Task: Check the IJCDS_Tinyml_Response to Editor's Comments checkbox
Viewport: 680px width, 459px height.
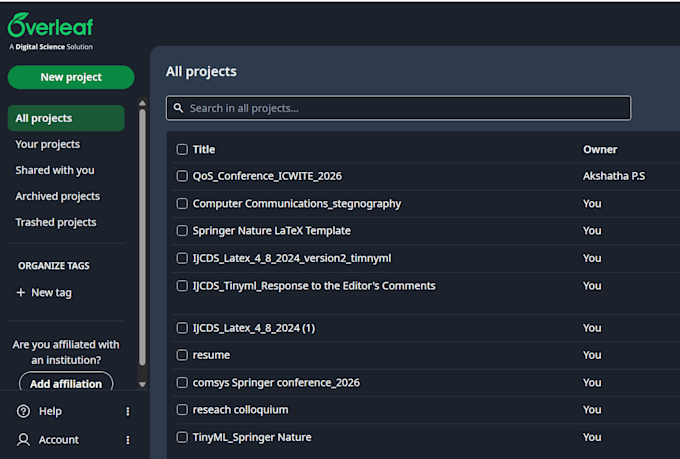Action: [182, 285]
